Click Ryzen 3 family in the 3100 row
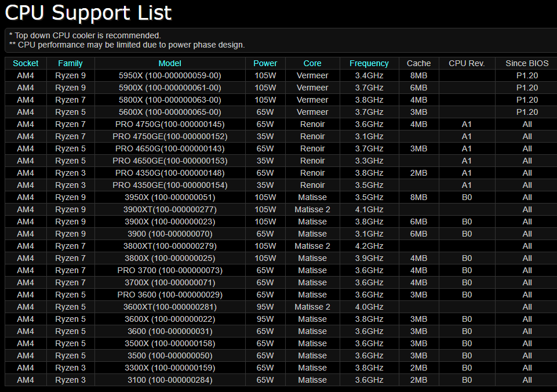The width and height of the screenshot is (557, 392). [70, 380]
